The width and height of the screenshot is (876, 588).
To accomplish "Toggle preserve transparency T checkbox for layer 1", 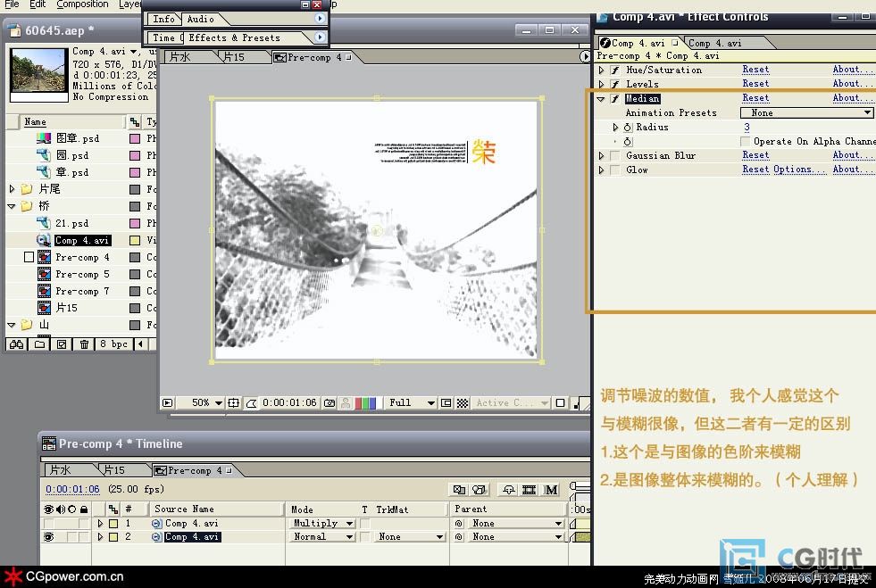I will point(365,523).
